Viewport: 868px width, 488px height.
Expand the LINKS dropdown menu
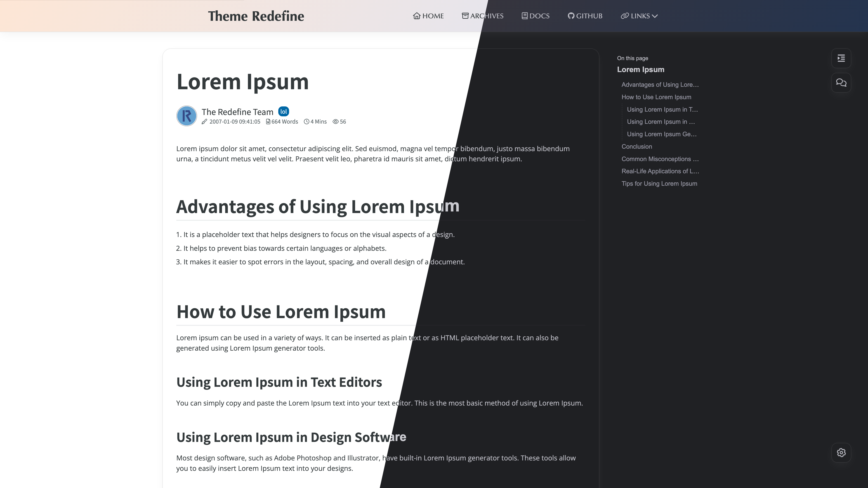pyautogui.click(x=639, y=16)
